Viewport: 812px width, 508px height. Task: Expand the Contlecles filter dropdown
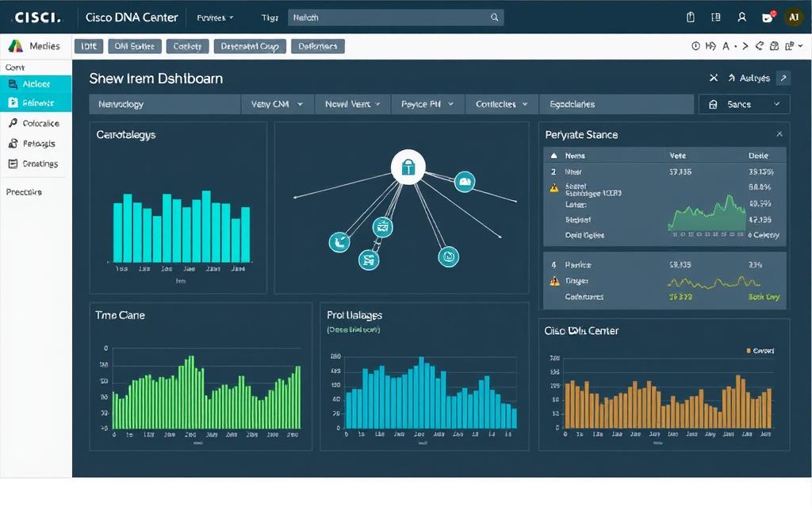click(502, 104)
